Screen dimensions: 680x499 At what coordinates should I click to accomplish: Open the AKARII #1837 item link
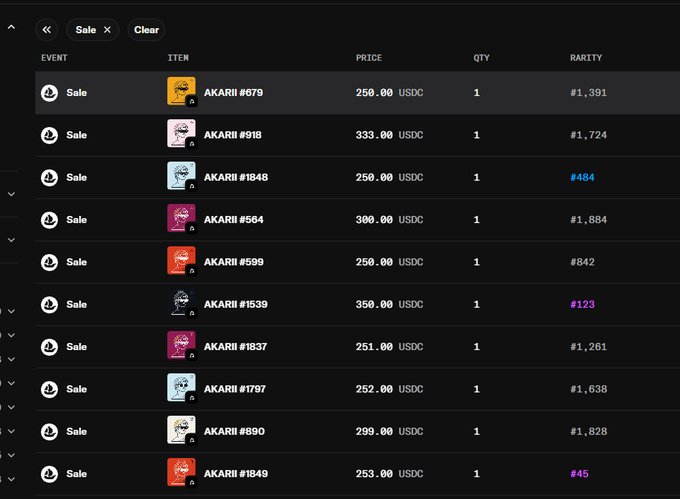[x=235, y=347]
